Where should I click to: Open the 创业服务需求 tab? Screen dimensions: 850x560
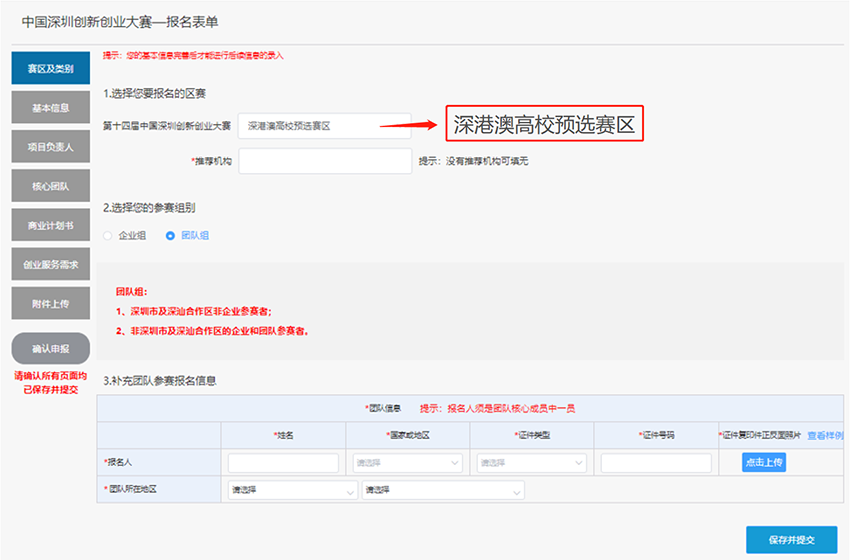(x=50, y=265)
